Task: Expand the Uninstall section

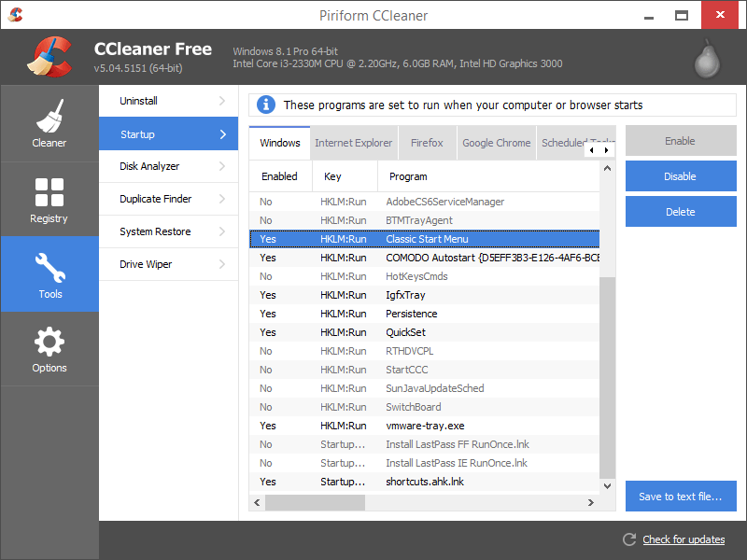Action: (x=168, y=101)
